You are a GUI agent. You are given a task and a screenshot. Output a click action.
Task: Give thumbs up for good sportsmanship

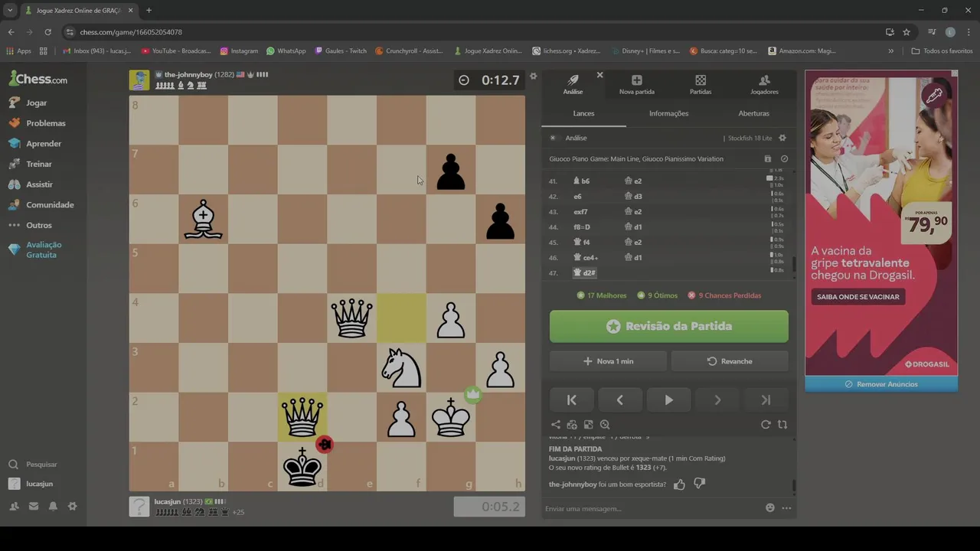click(x=679, y=484)
